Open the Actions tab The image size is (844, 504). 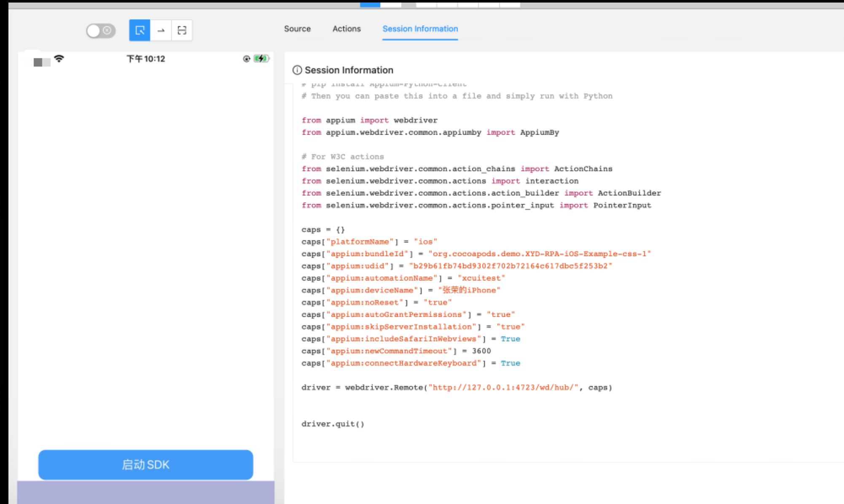pos(347,29)
